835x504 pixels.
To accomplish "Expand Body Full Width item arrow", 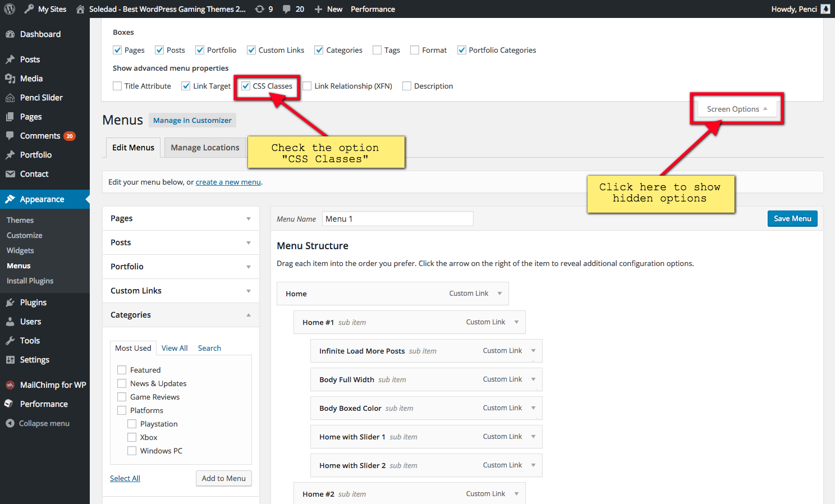I will point(533,379).
